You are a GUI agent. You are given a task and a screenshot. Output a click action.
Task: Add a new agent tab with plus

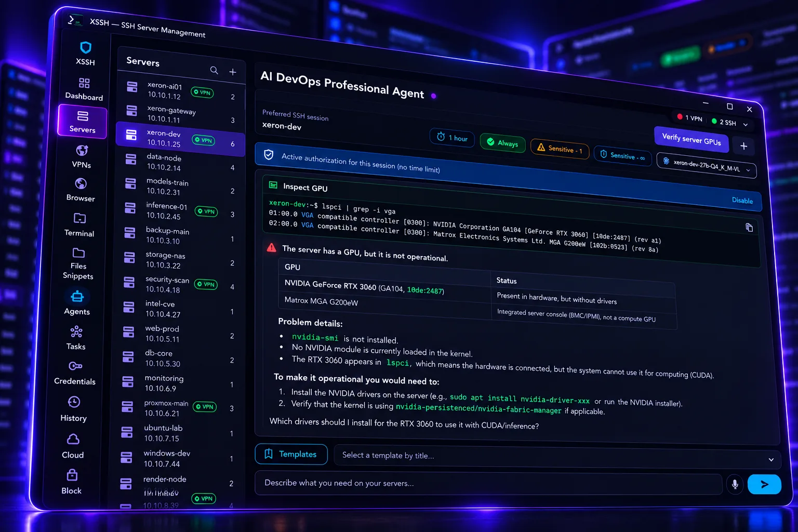(x=743, y=146)
